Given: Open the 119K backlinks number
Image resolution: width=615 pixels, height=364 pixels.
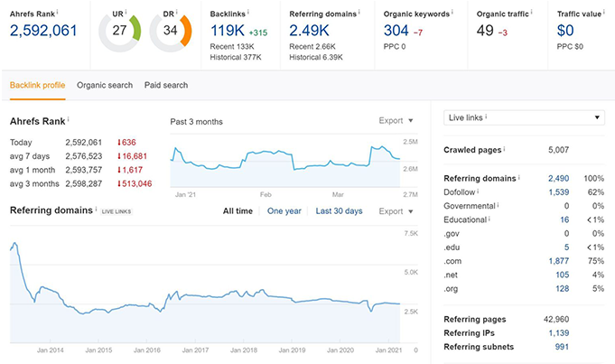Looking at the screenshot, I should (228, 31).
